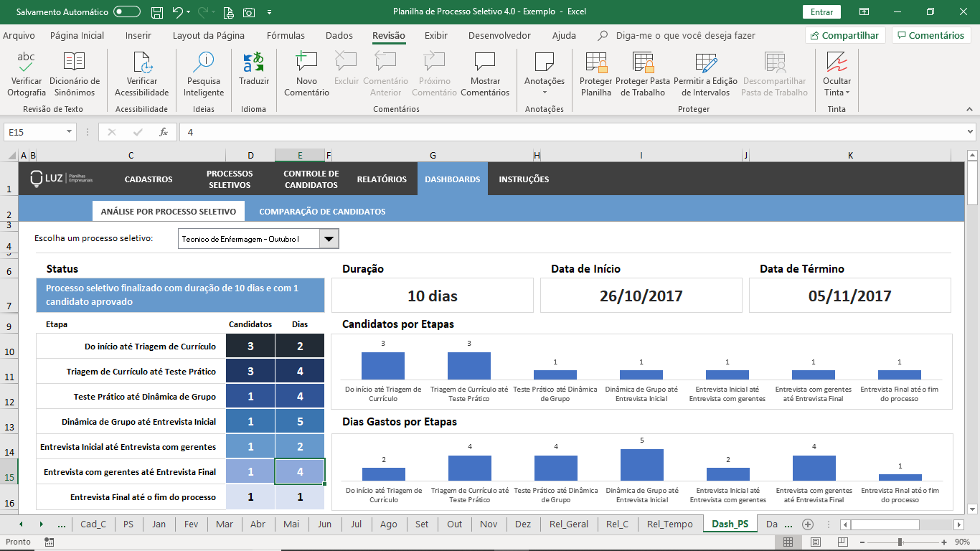Click the Diga-me search field
The width and height of the screenshot is (980, 551).
coord(685,35)
